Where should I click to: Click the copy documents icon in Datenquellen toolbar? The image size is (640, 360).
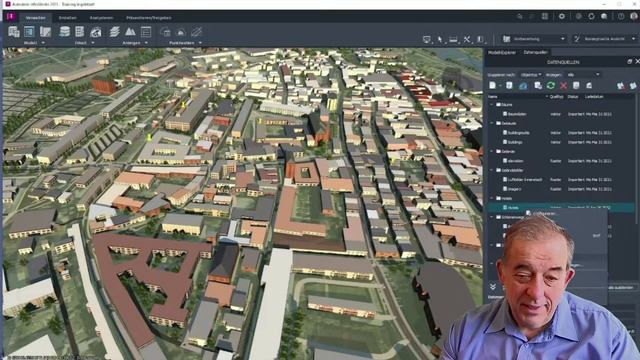click(x=538, y=85)
